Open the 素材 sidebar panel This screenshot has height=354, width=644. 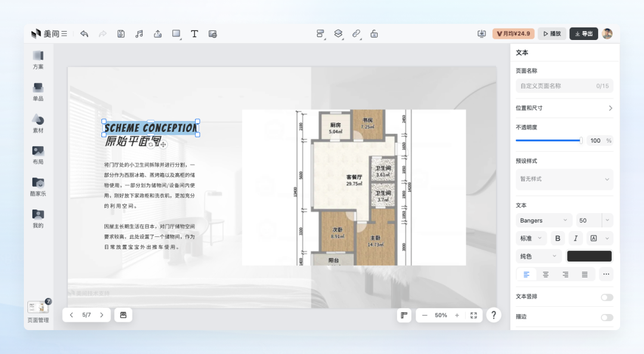[38, 124]
